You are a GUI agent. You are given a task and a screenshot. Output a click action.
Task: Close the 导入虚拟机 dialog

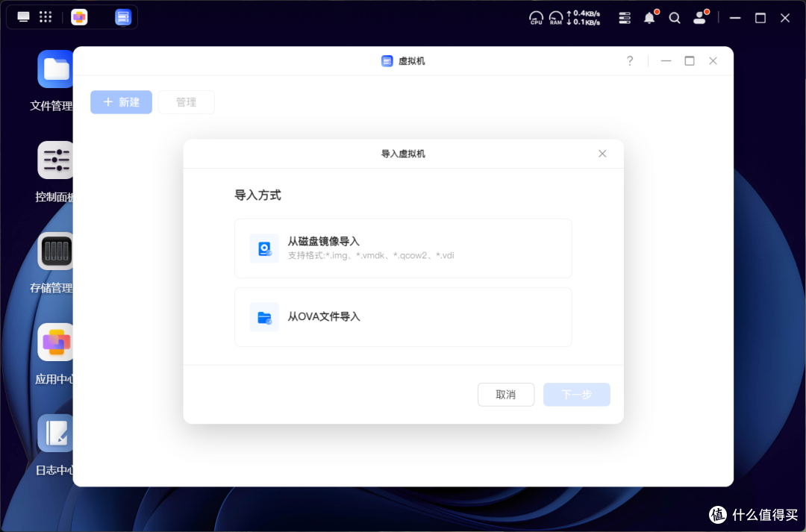pyautogui.click(x=602, y=154)
